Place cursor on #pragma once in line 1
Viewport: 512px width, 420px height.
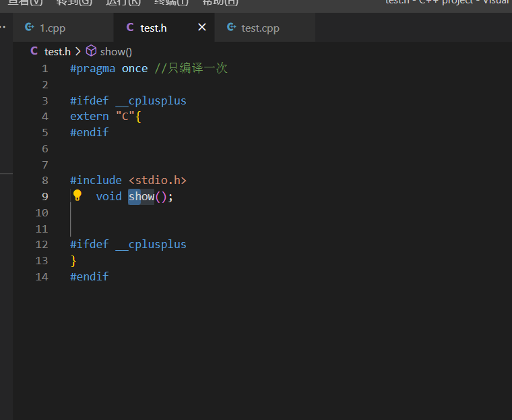(x=108, y=68)
